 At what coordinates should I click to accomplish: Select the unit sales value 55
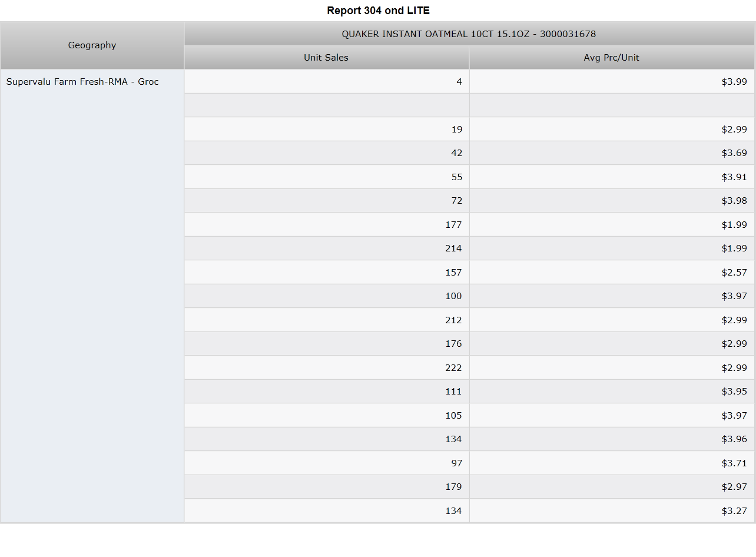(327, 177)
